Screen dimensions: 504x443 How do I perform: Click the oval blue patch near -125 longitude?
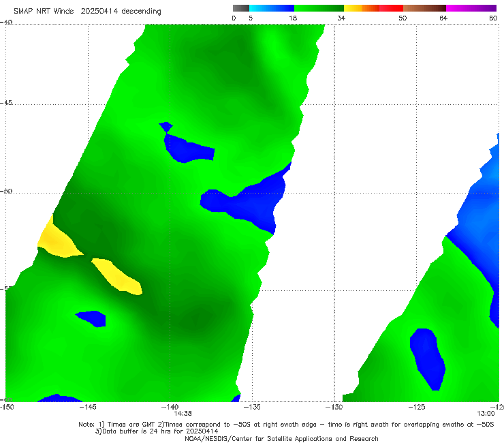428,358
